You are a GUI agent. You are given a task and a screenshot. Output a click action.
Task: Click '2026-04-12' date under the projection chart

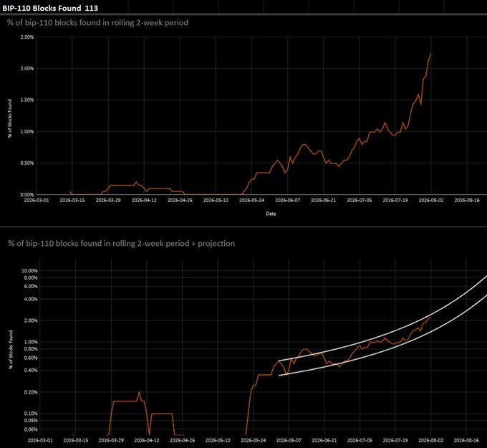pos(147,440)
